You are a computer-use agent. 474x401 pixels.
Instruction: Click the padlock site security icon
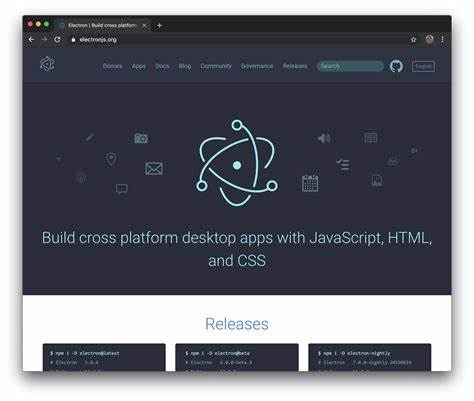[73, 40]
